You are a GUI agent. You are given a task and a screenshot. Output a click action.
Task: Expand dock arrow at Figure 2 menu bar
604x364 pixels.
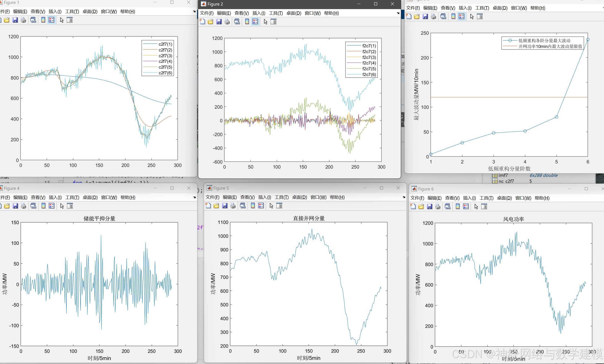click(398, 13)
